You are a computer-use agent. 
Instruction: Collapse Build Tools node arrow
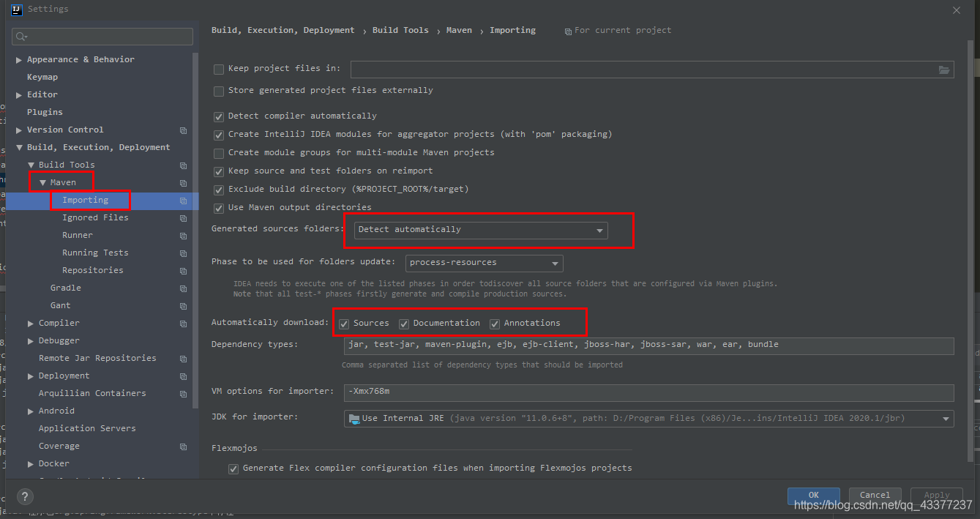[x=31, y=165]
